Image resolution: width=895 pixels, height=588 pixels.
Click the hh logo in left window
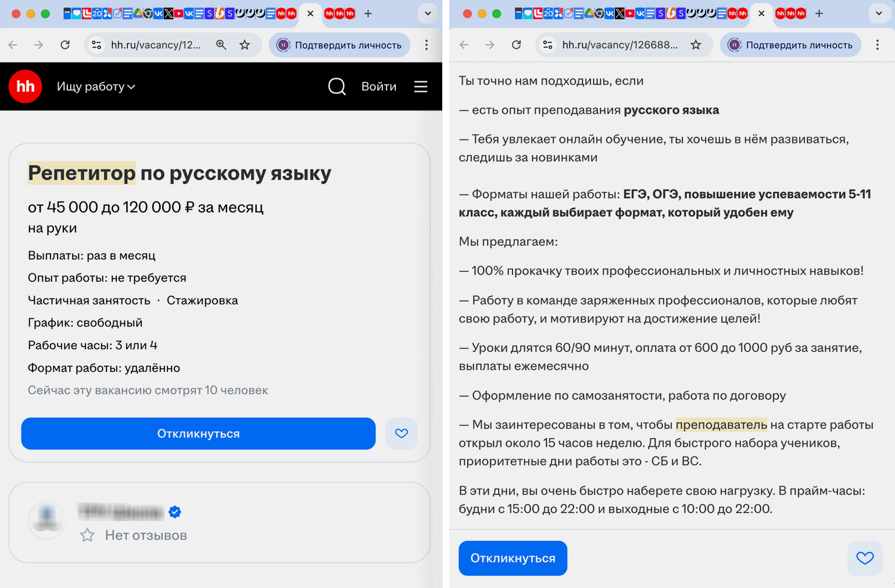(x=25, y=87)
